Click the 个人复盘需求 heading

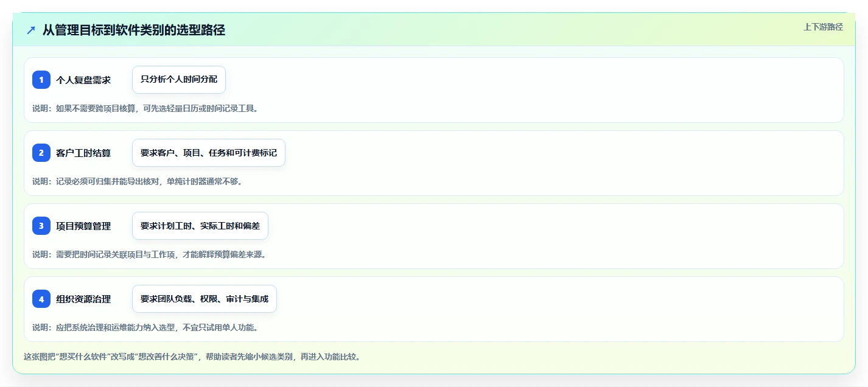tap(83, 80)
